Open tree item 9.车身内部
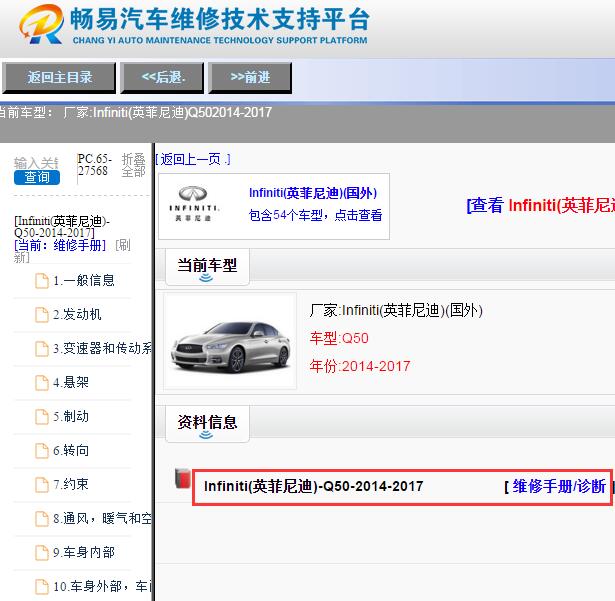The width and height of the screenshot is (615, 601). (x=84, y=552)
